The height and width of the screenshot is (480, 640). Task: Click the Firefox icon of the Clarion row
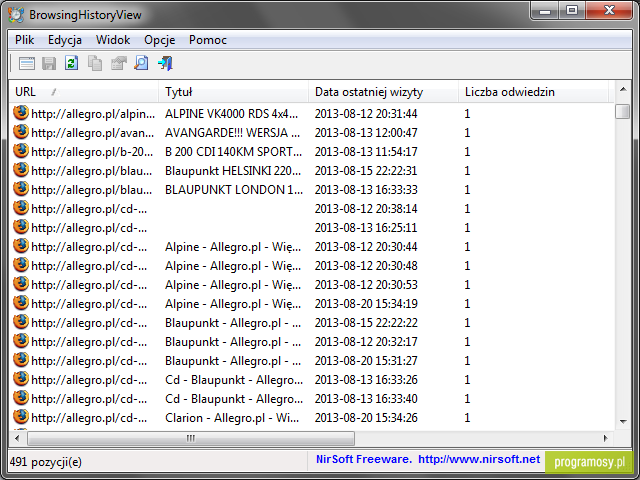click(x=21, y=417)
